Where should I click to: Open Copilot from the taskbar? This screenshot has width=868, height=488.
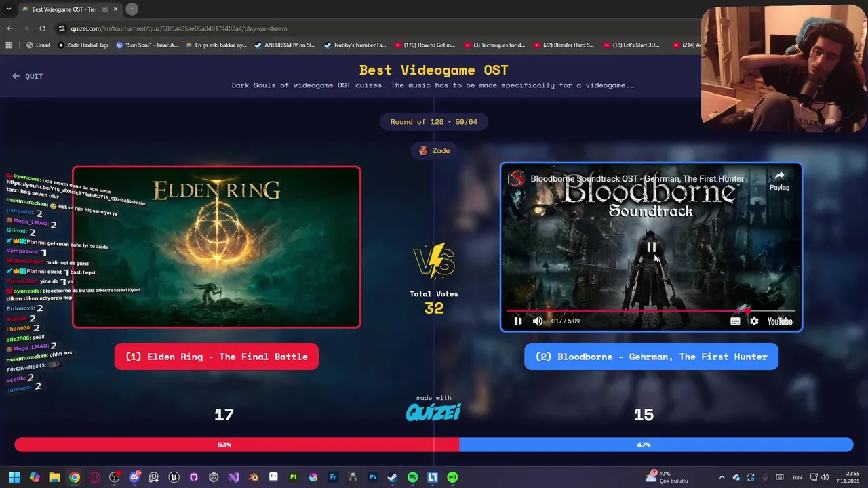pos(35,477)
